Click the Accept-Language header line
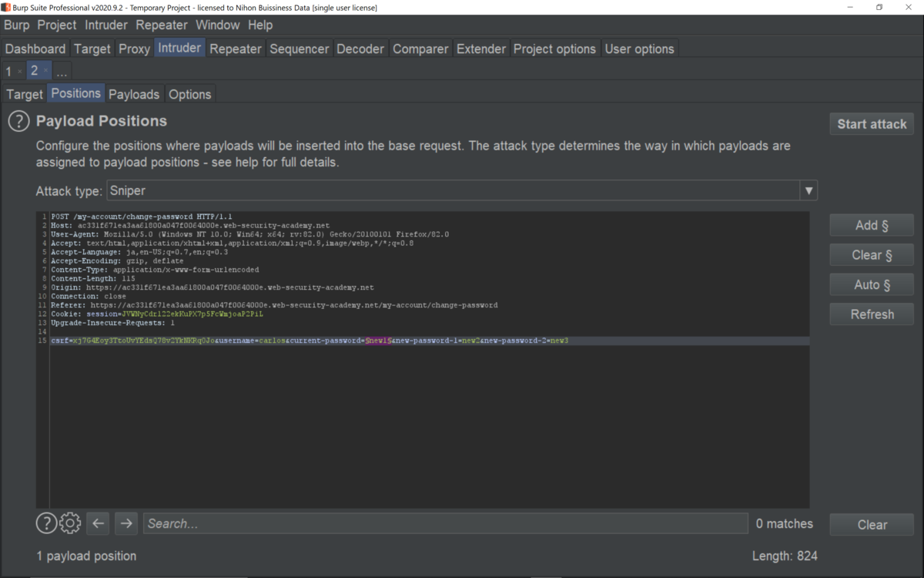924x578 pixels. tap(139, 252)
